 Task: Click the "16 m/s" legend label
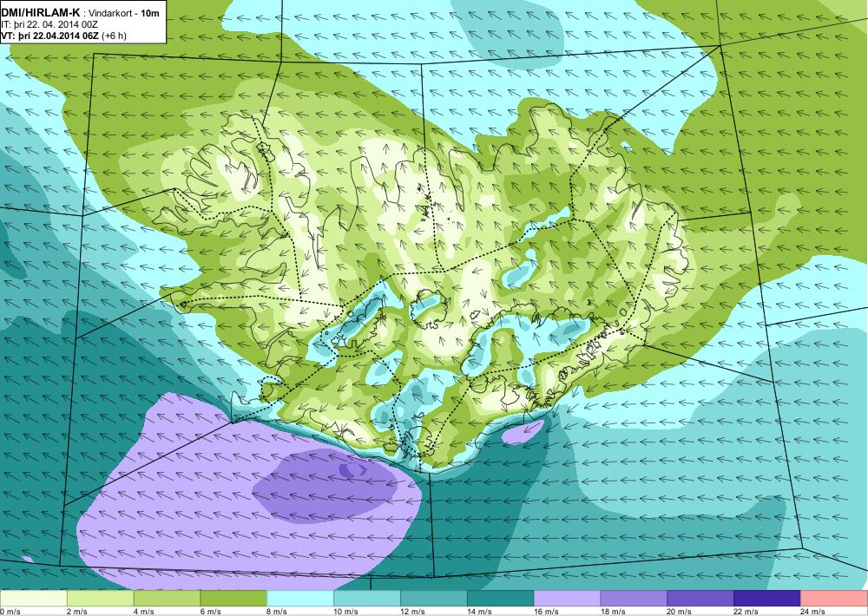click(x=546, y=612)
